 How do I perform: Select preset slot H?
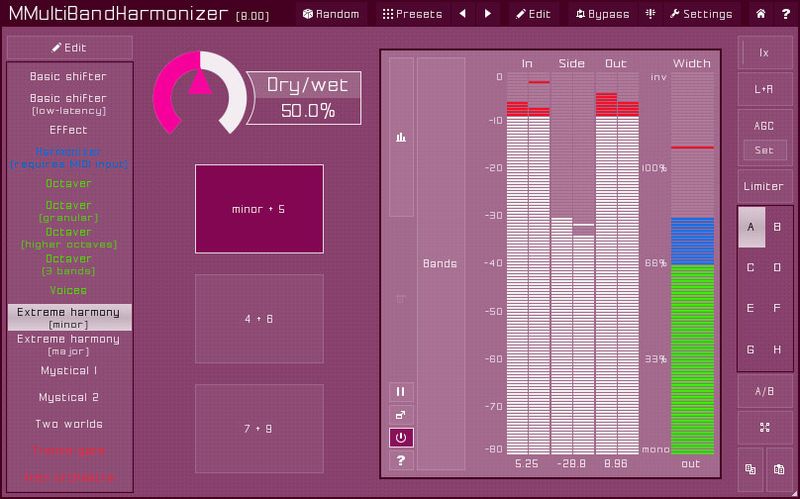(778, 350)
